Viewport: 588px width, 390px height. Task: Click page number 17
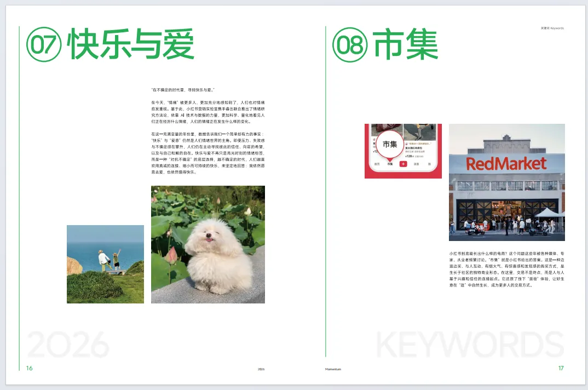click(561, 369)
